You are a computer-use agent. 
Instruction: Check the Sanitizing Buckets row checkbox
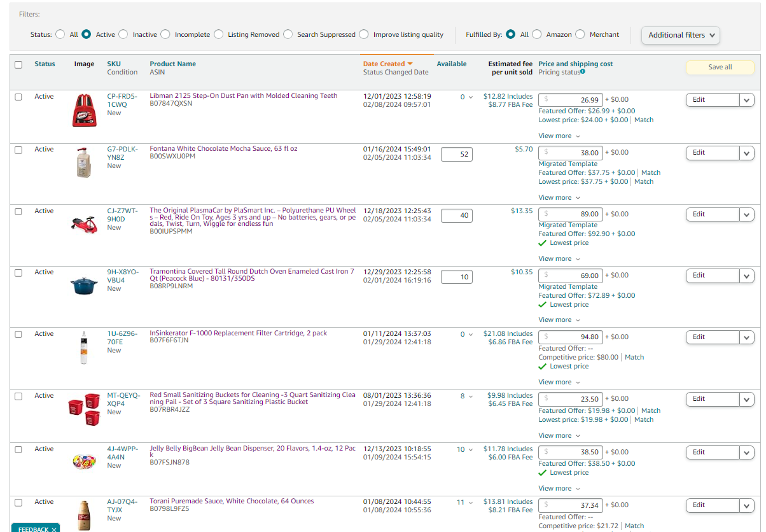click(18, 396)
